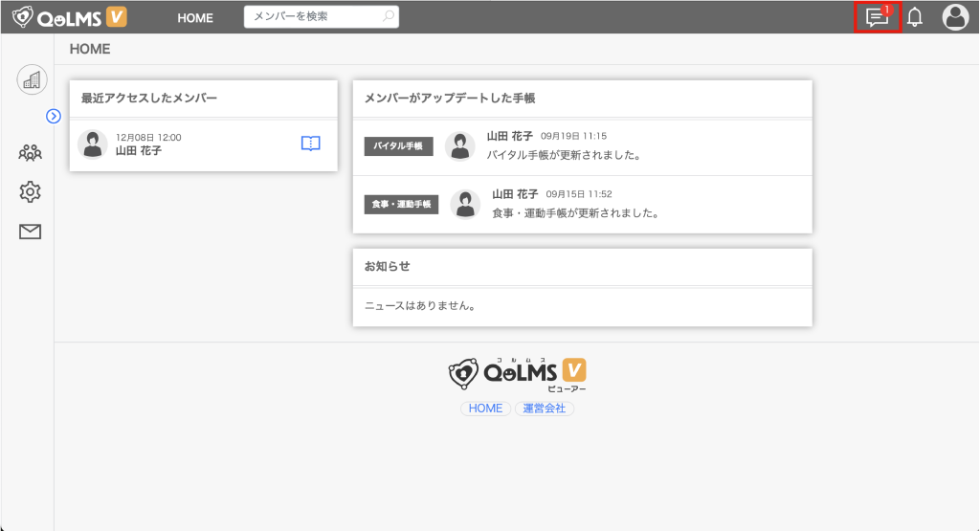
Task: Open the user account avatar menu
Action: pyautogui.click(x=955, y=17)
